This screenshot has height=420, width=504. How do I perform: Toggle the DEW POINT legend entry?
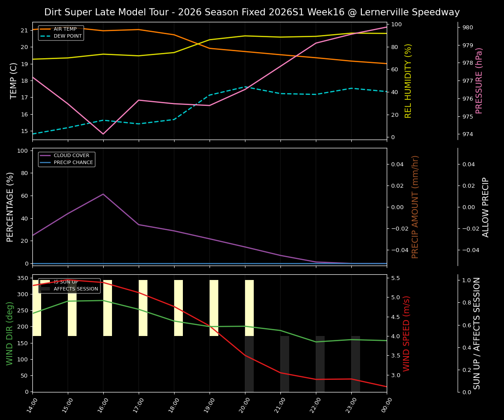[x=66, y=36]
